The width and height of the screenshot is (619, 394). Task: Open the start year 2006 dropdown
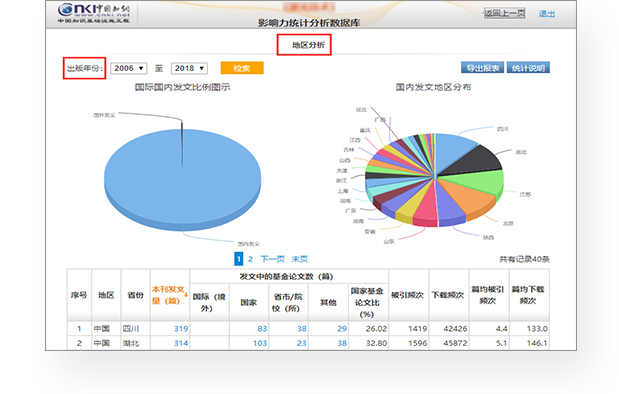(129, 68)
